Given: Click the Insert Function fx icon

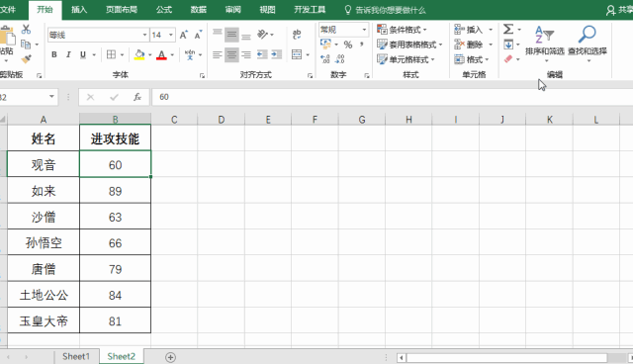Looking at the screenshot, I should tap(137, 97).
